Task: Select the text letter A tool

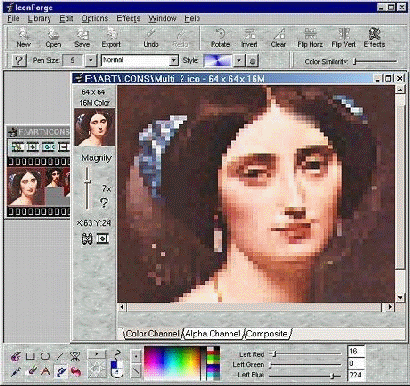Action: click(45, 371)
